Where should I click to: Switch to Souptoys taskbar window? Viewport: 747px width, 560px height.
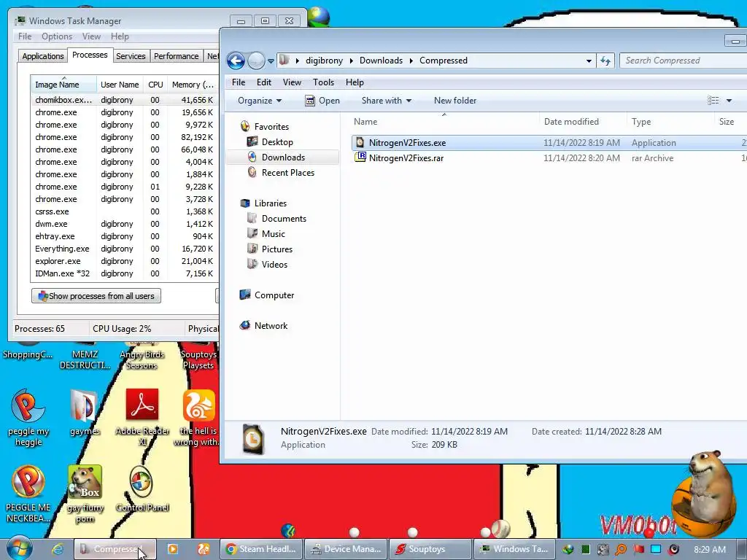(430, 549)
